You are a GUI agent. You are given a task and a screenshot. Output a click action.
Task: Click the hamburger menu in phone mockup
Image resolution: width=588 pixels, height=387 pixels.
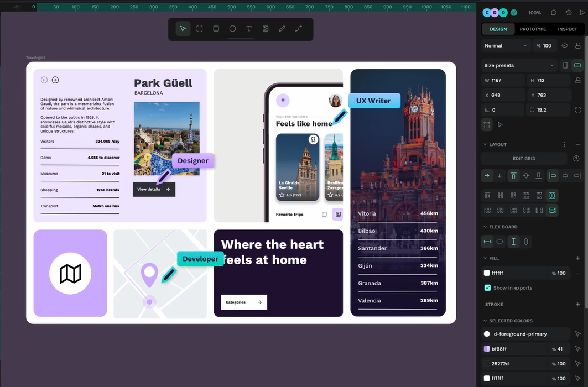pyautogui.click(x=283, y=101)
